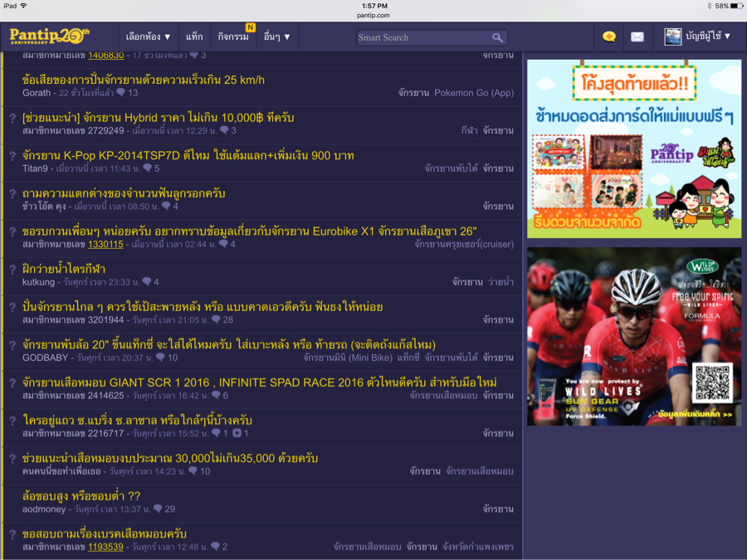
Task: Click the Pokemon Go (App) tag
Action: [x=474, y=93]
